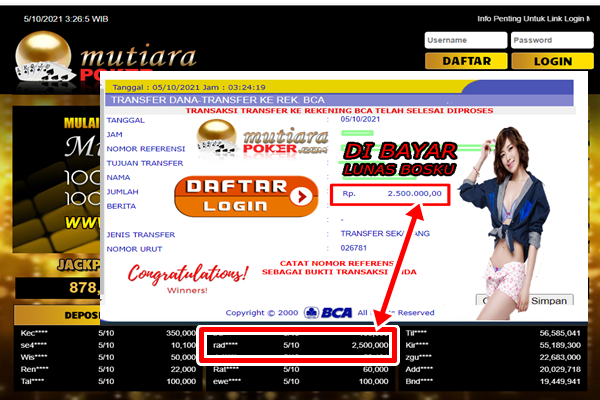Click the Kec**** deposit row
600x400 pixels.
coord(108,333)
